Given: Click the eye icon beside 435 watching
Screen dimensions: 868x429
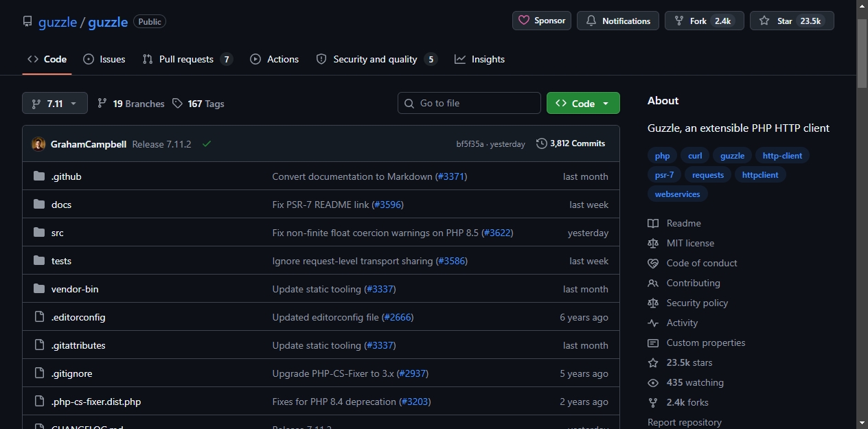Looking at the screenshot, I should 653,382.
